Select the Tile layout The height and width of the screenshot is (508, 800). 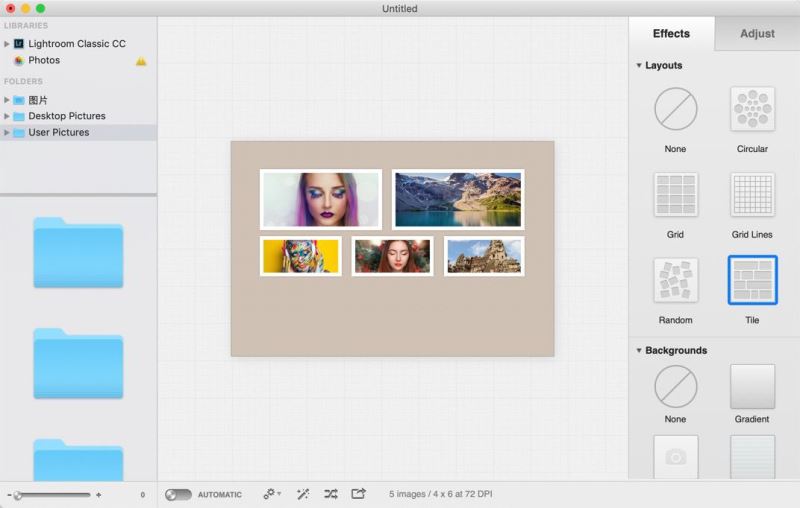click(x=752, y=280)
